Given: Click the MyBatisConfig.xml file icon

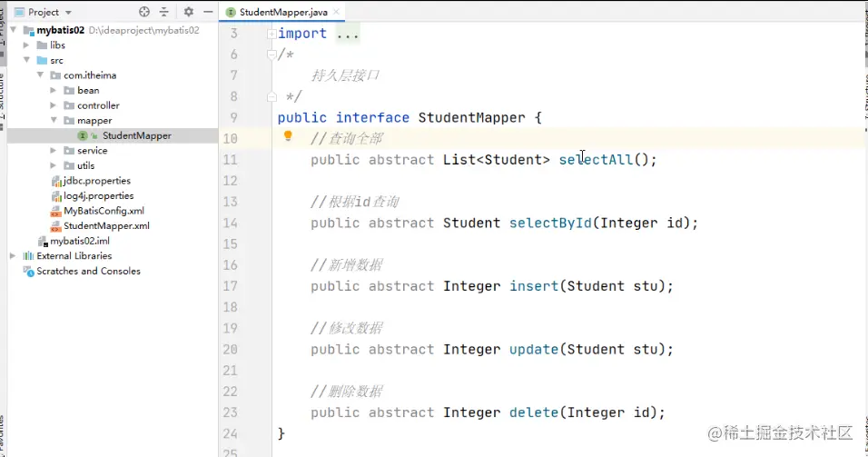Looking at the screenshot, I should click(55, 211).
